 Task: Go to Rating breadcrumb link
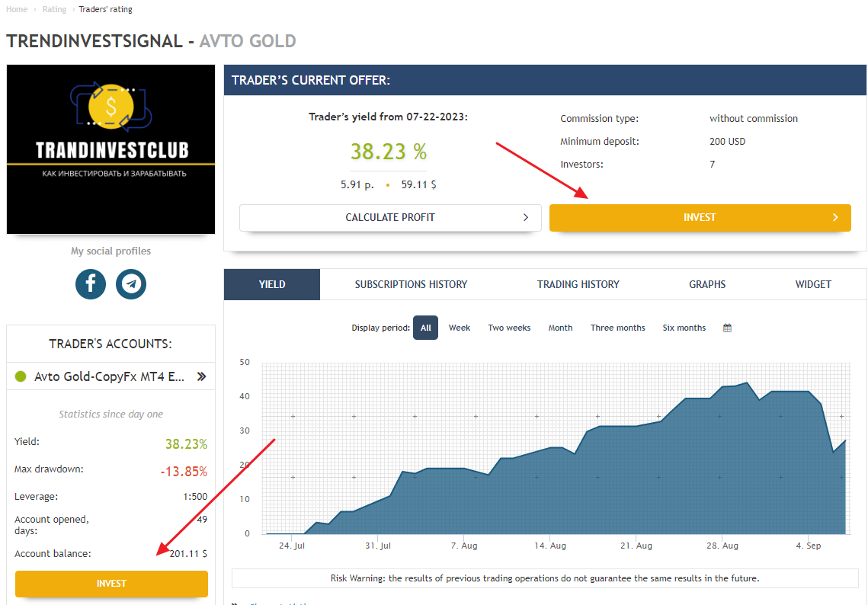click(54, 9)
